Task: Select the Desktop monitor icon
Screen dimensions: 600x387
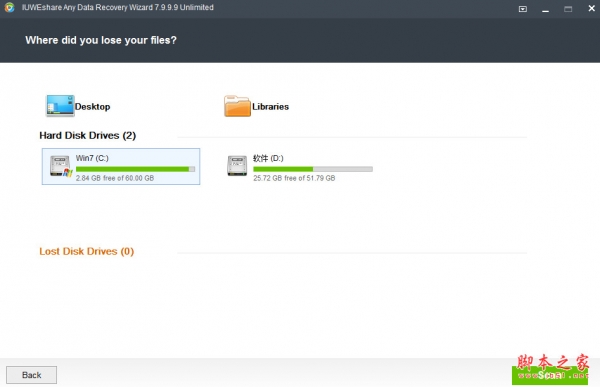Action: tap(60, 106)
